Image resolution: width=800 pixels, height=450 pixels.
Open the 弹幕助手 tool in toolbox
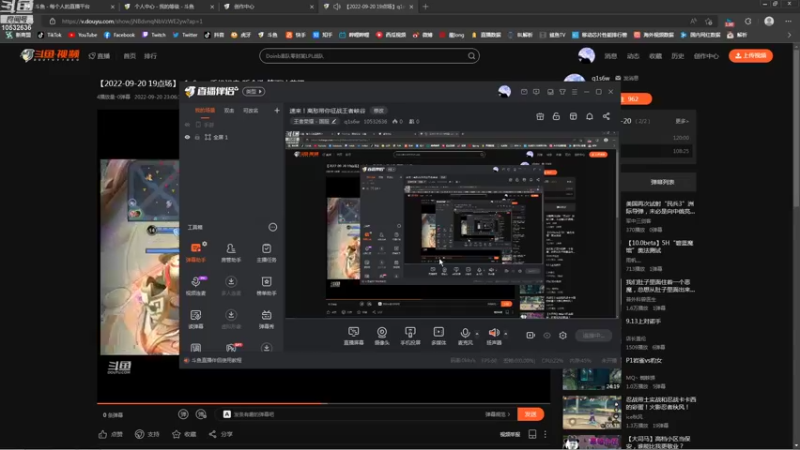(196, 253)
